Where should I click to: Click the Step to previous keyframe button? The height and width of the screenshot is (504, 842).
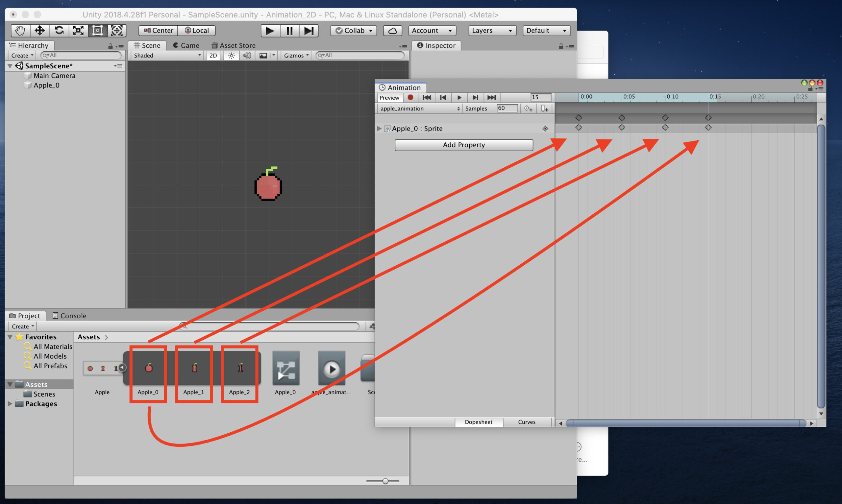(443, 97)
